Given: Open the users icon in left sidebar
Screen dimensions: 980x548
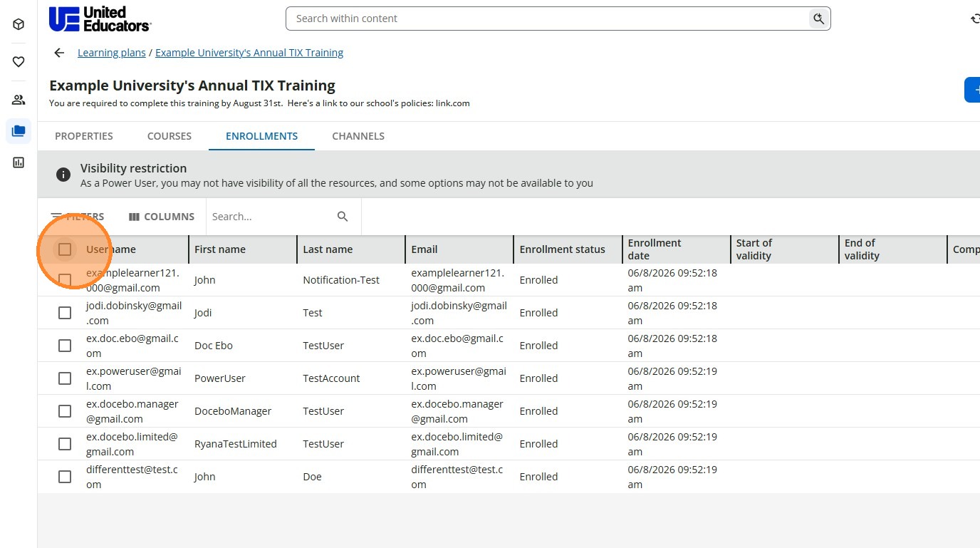Looking at the screenshot, I should pos(19,100).
